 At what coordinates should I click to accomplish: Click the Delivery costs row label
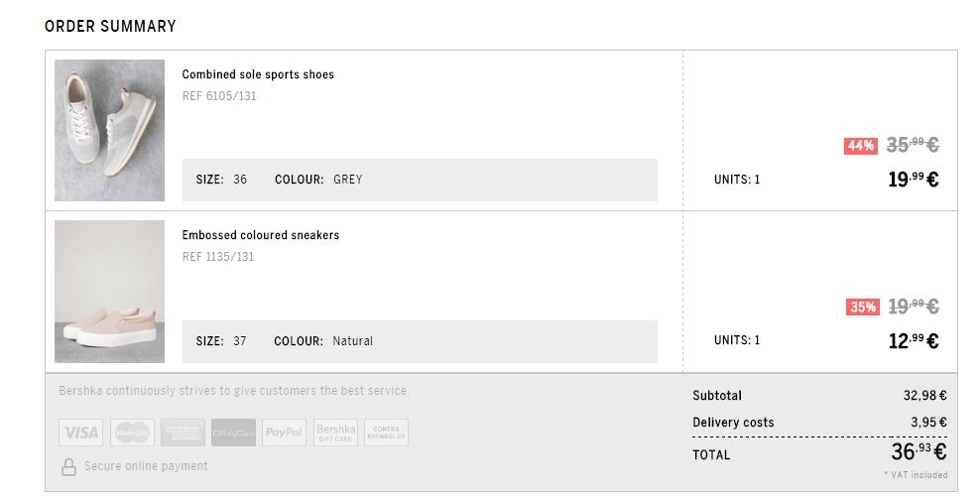click(x=733, y=423)
